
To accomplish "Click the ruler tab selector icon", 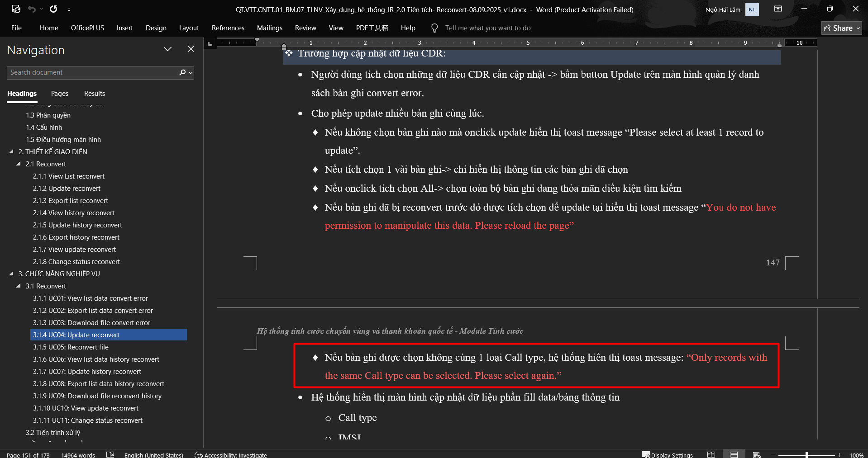I will (x=210, y=43).
